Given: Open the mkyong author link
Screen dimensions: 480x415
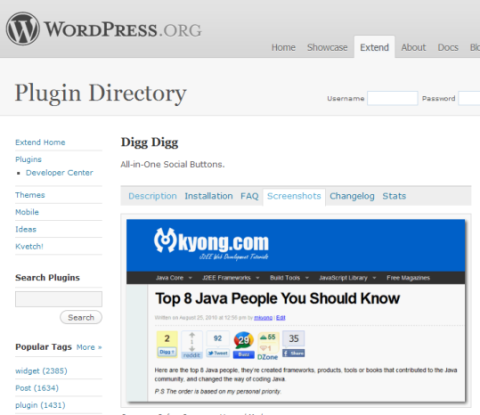Looking at the screenshot, I should click(x=263, y=318).
